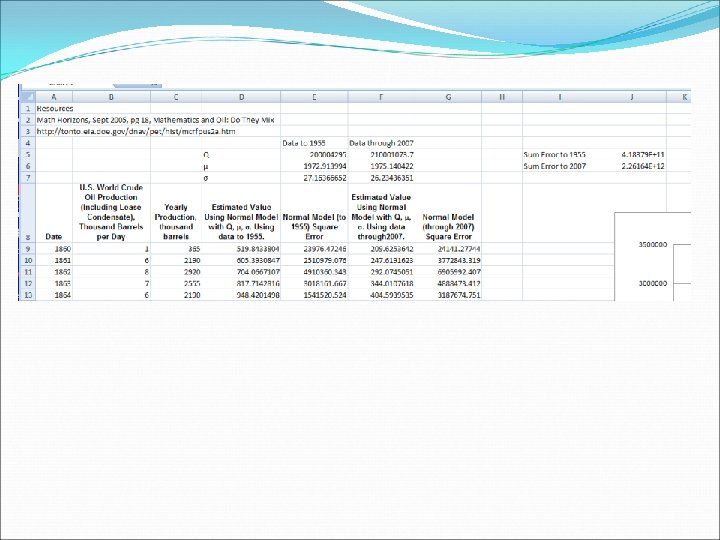Screen dimensions: 720x540
Task: Click the square error value 1541520.524
Action: [x=325, y=294]
